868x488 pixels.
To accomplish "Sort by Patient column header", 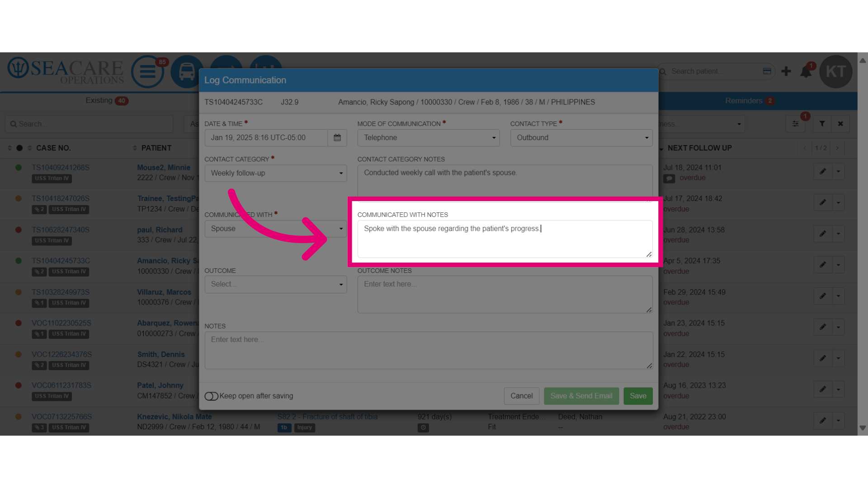I will (156, 148).
